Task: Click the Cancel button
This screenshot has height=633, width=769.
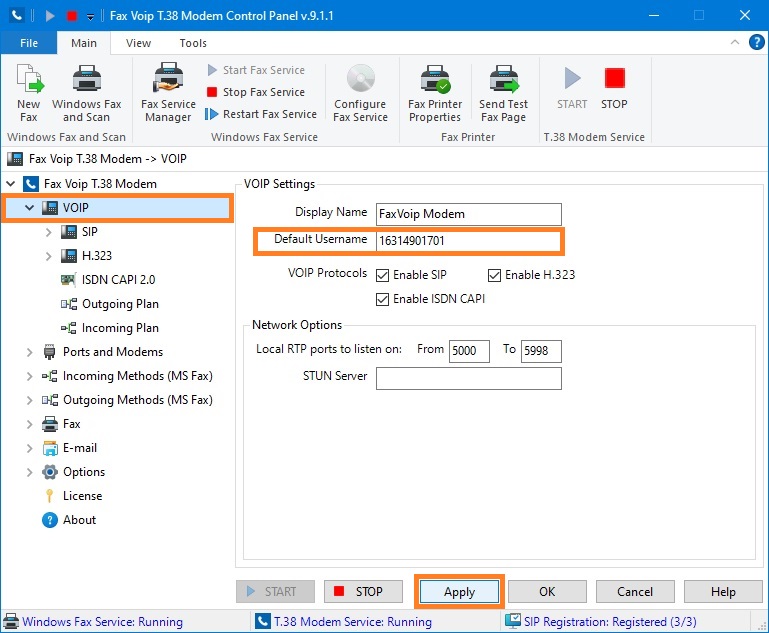Action: point(635,592)
